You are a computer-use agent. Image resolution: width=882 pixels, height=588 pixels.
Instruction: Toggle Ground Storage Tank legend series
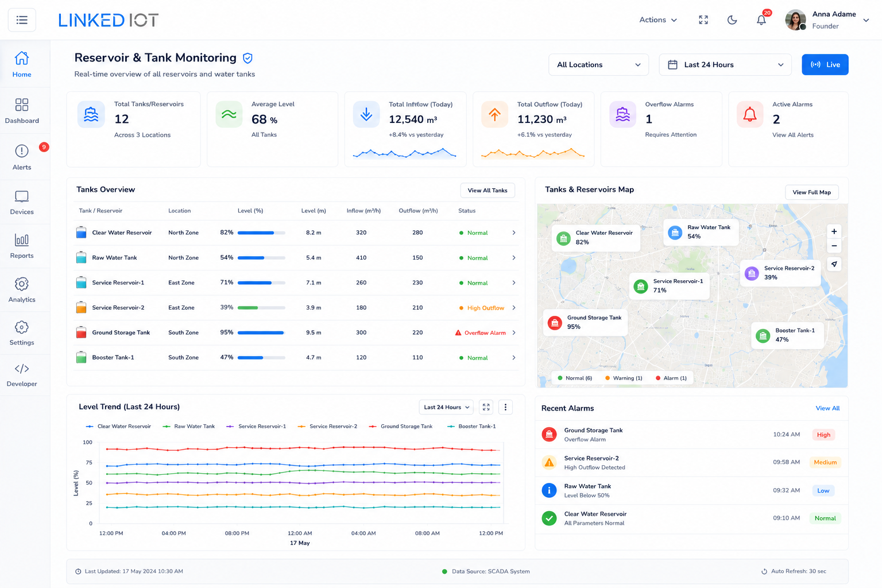(x=401, y=427)
